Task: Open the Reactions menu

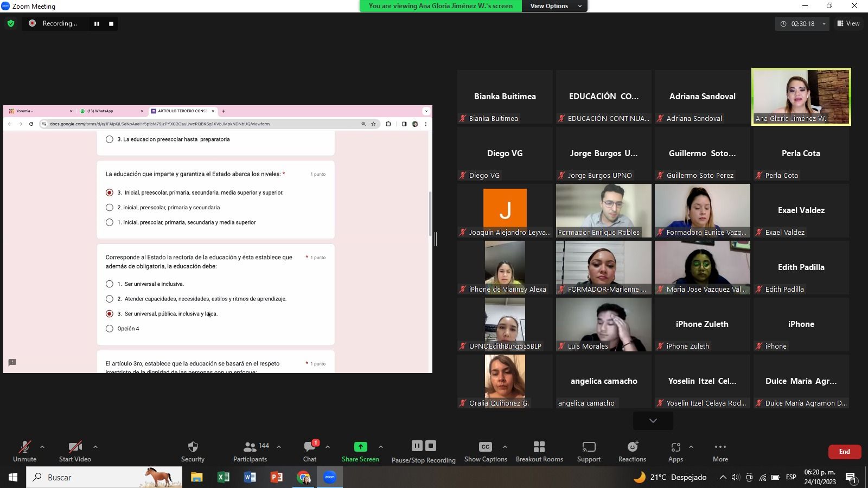Action: pyautogui.click(x=632, y=447)
